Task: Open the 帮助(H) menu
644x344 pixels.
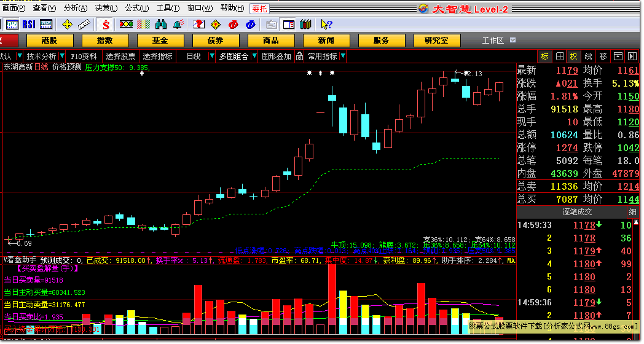Action: [x=232, y=8]
